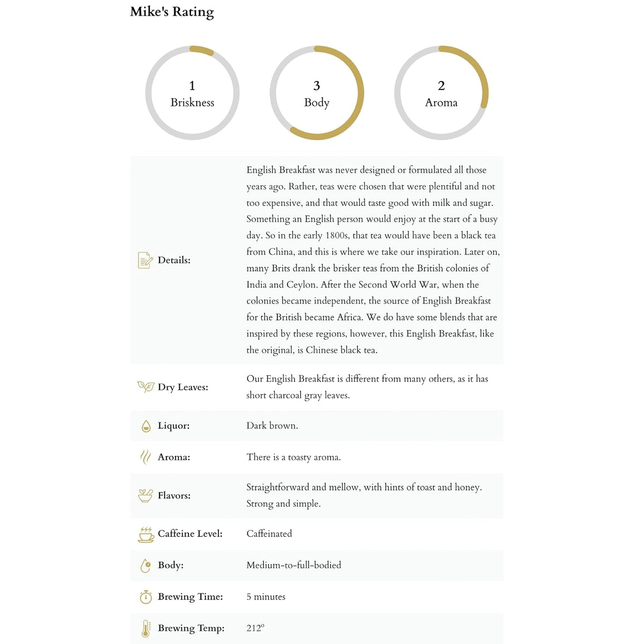This screenshot has height=644, width=644.
Task: Click the English Breakfast details paragraph
Action: pyautogui.click(x=373, y=260)
